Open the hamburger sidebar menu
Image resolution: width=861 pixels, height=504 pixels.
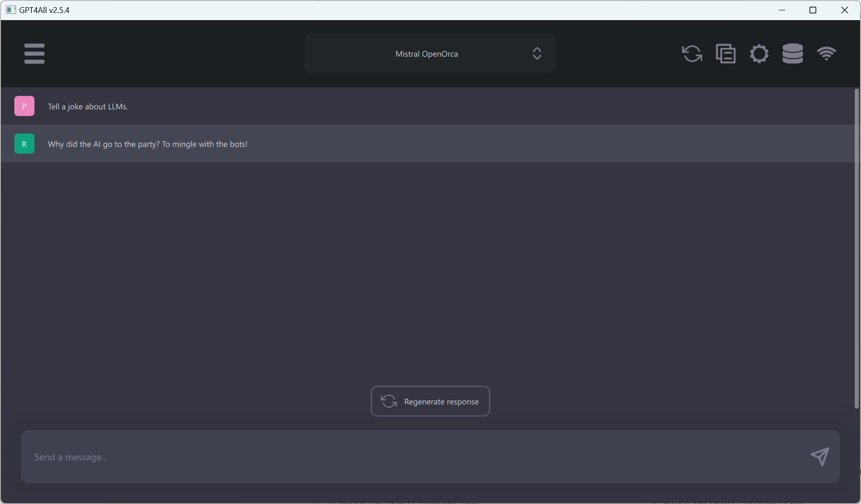click(34, 54)
